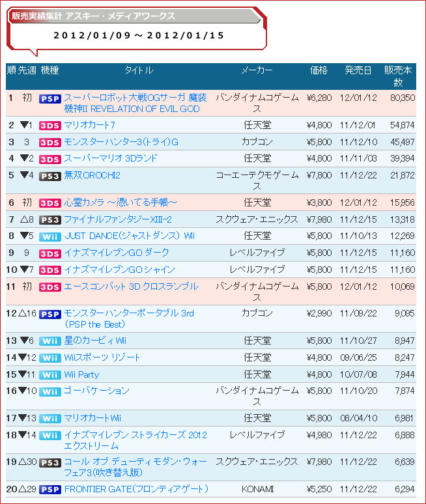Click Wii badge beside JUST DANCE
The image size is (426, 504).
point(50,237)
